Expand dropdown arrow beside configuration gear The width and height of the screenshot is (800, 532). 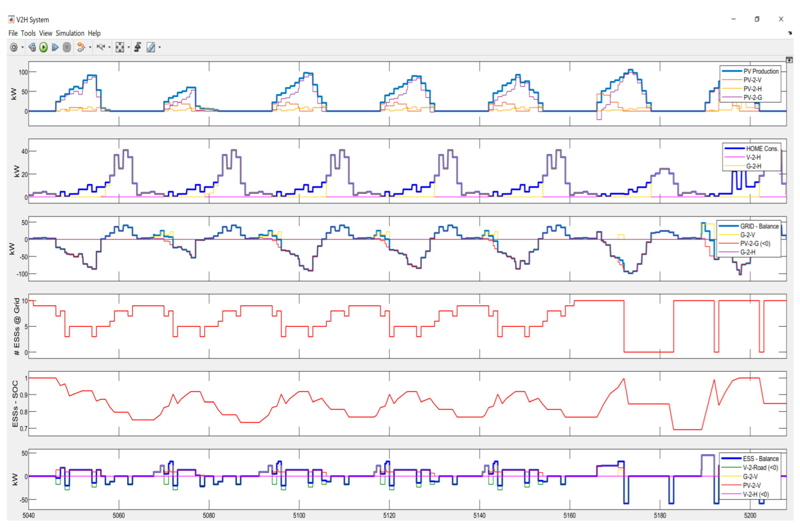pyautogui.click(x=23, y=48)
